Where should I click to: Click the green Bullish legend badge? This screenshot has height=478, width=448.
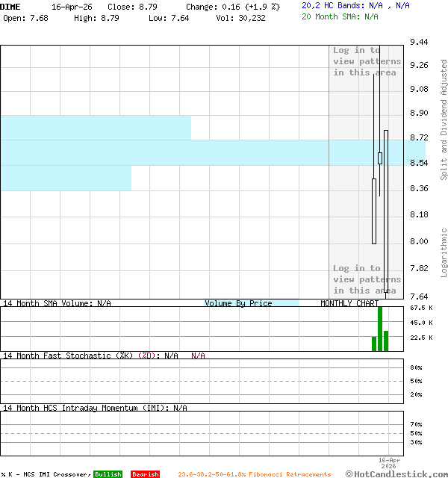tap(108, 474)
